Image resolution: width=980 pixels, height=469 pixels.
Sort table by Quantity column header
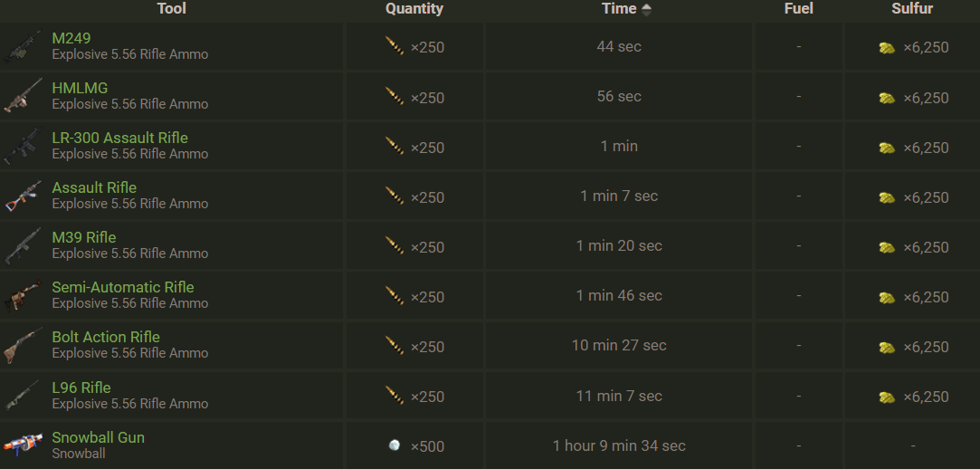click(x=414, y=9)
